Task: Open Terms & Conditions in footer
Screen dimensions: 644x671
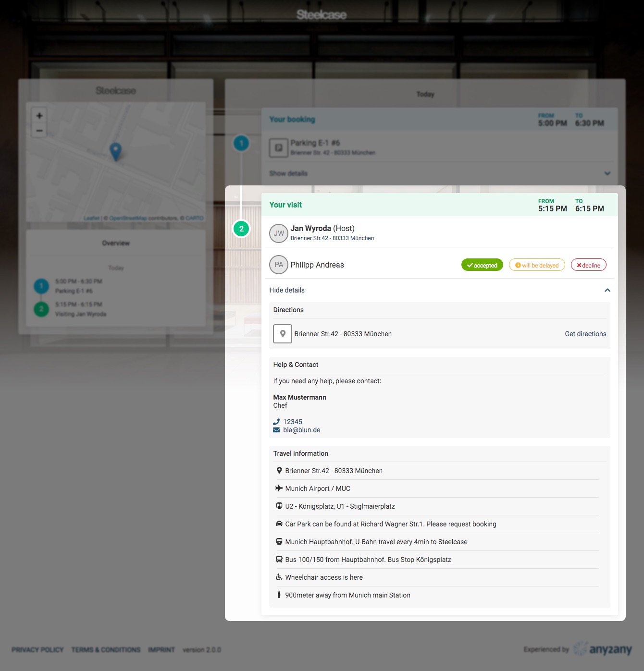Action: (x=106, y=650)
